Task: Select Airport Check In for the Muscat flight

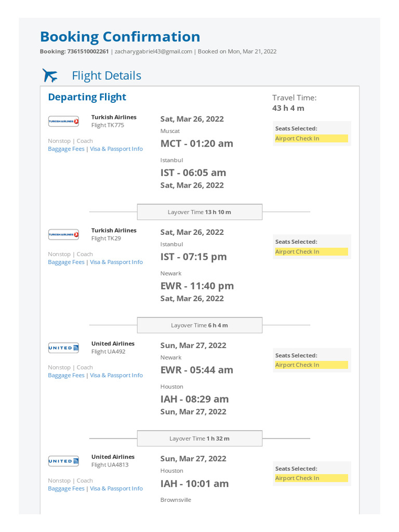Action: pyautogui.click(x=311, y=139)
